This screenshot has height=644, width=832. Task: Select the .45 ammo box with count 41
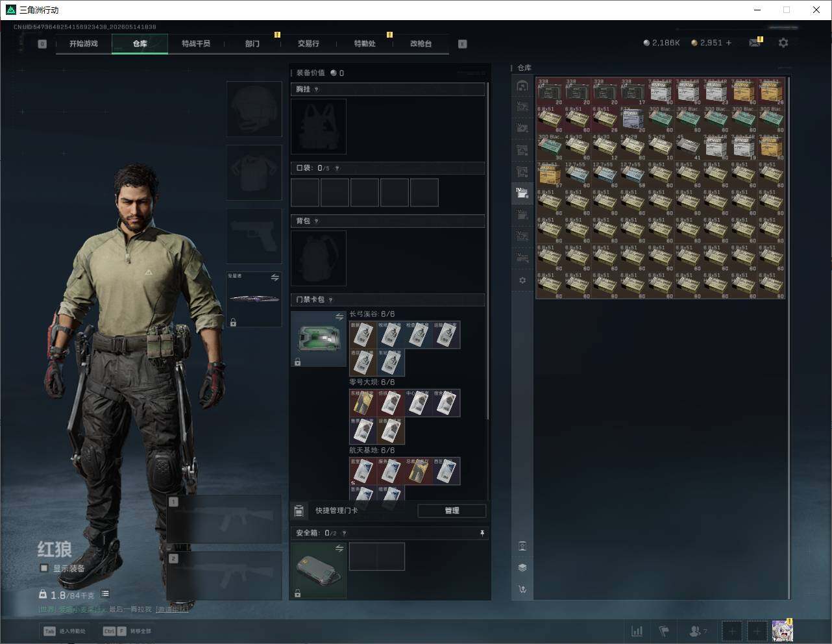(688, 147)
